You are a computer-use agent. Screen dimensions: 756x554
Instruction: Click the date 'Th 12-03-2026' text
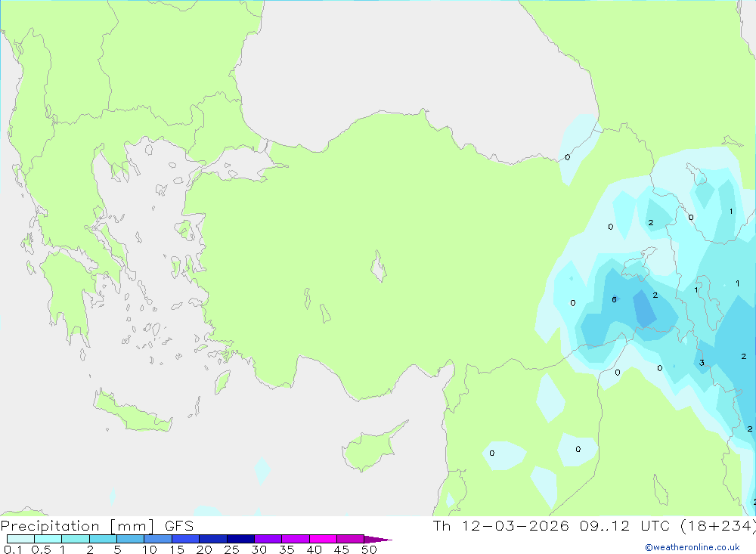click(x=501, y=526)
